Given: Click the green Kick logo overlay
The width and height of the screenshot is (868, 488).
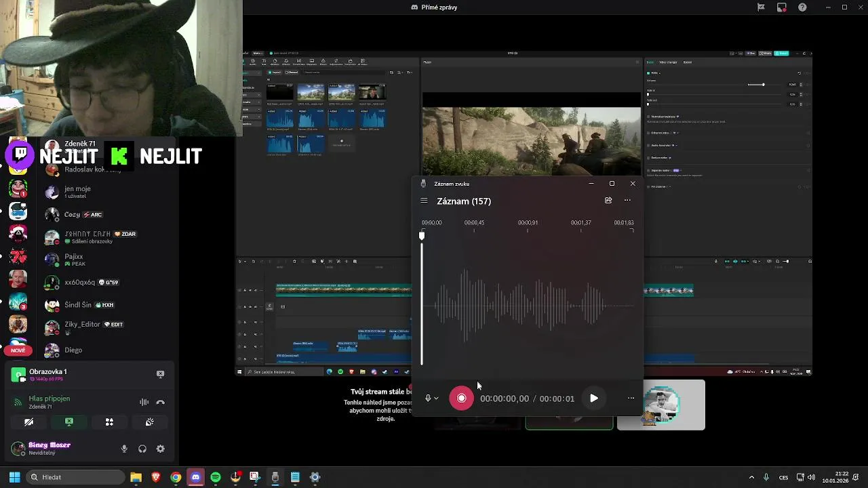Looking at the screenshot, I should pos(119,157).
